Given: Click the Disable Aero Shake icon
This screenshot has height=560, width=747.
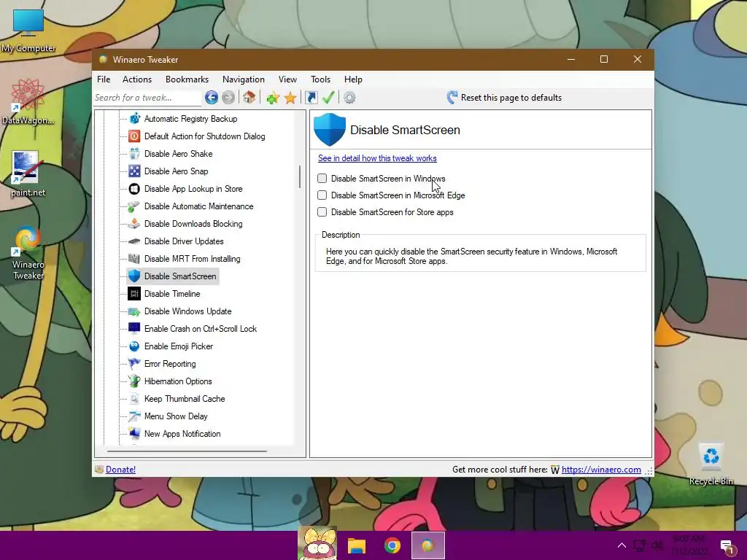Looking at the screenshot, I should click(x=134, y=154).
